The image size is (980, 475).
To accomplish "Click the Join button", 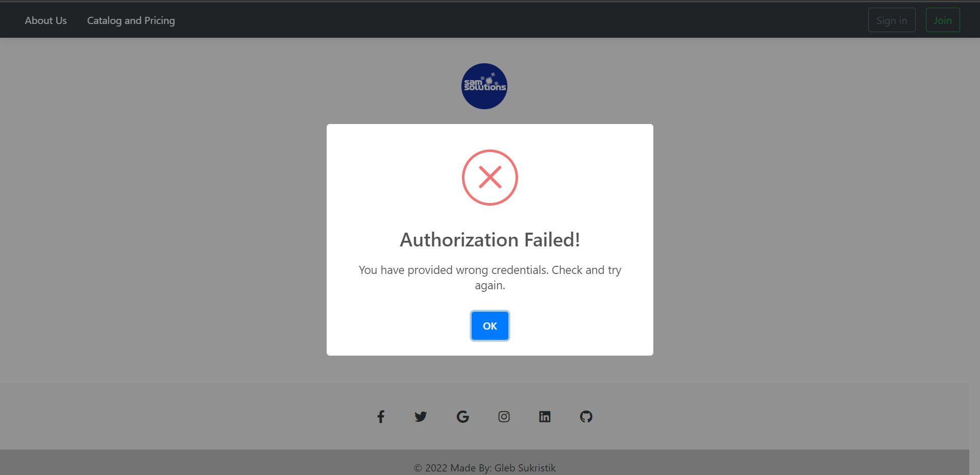I will [942, 20].
